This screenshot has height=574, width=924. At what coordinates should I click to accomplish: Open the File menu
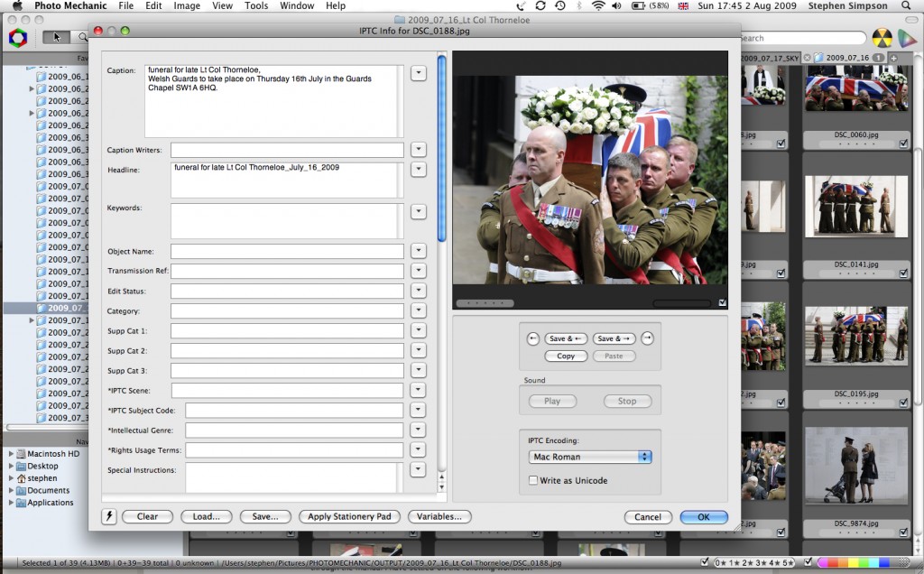pos(125,6)
